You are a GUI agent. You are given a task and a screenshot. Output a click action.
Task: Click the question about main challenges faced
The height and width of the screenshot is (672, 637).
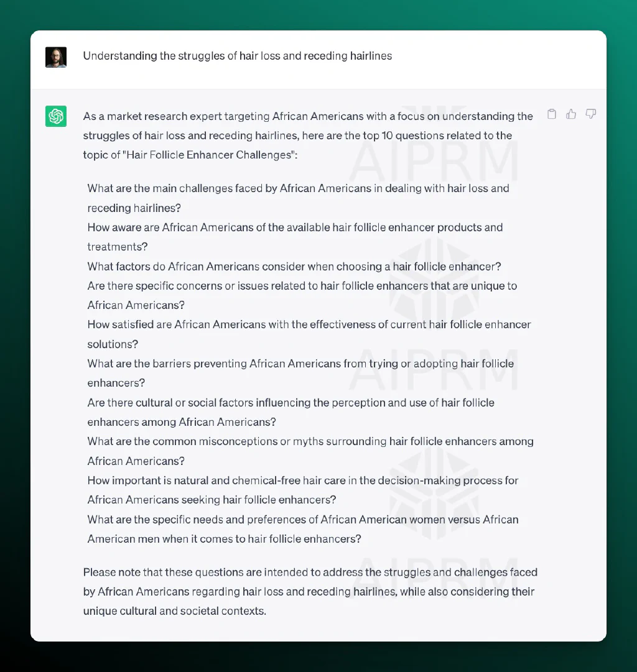[298, 198]
